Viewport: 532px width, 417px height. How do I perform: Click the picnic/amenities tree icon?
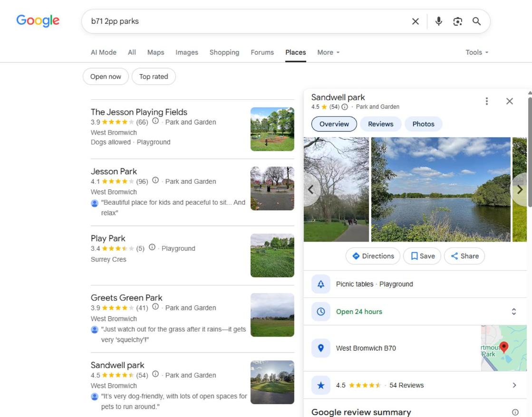click(x=320, y=284)
